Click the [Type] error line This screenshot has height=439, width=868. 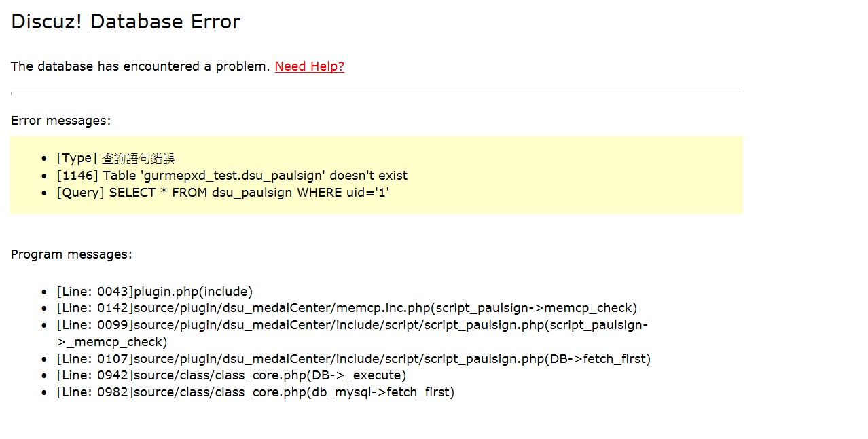pos(115,158)
